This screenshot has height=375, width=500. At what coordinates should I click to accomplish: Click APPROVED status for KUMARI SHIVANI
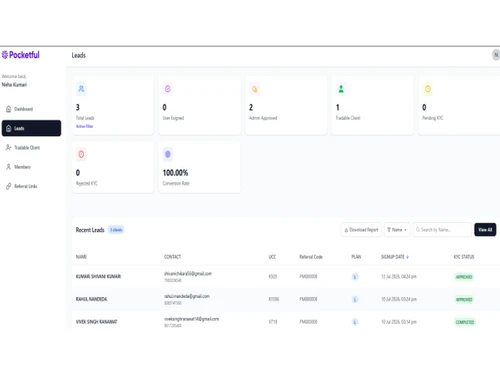464,277
